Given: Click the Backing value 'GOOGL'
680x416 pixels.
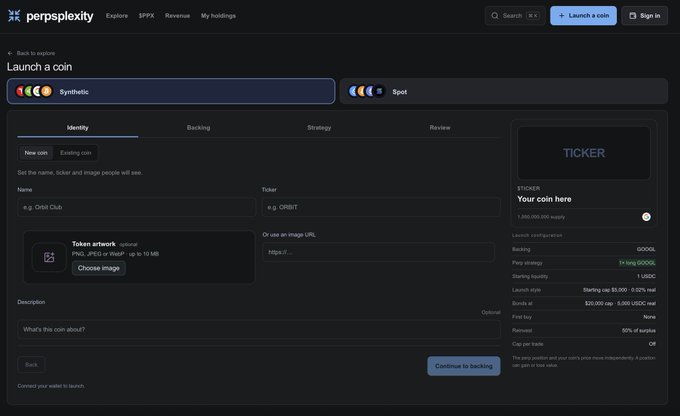Looking at the screenshot, I should 646,249.
